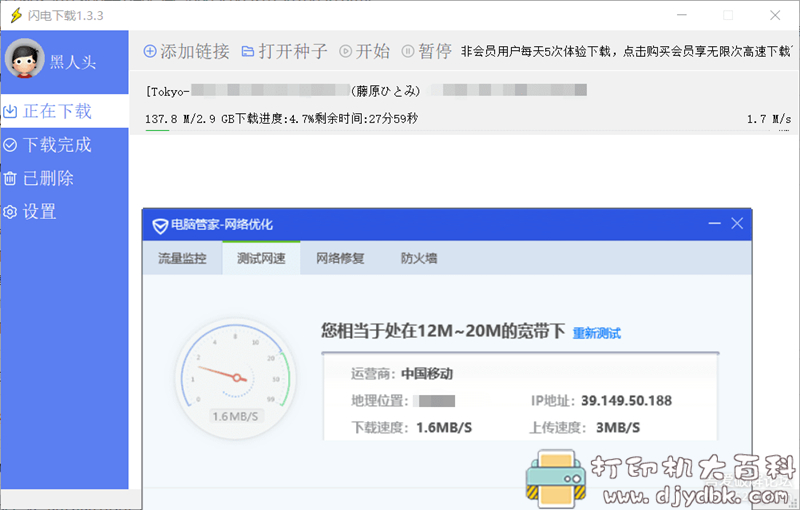Click the download progress bar
This screenshot has width=800, height=510.
click(468, 131)
